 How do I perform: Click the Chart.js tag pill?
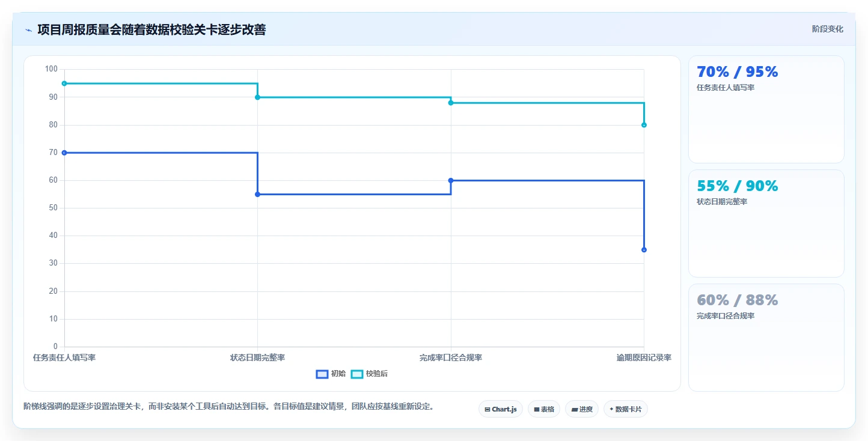pos(501,409)
